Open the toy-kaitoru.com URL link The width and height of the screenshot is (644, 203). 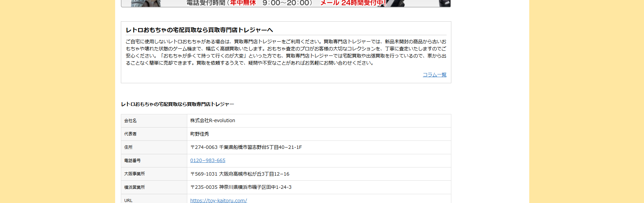point(218,200)
